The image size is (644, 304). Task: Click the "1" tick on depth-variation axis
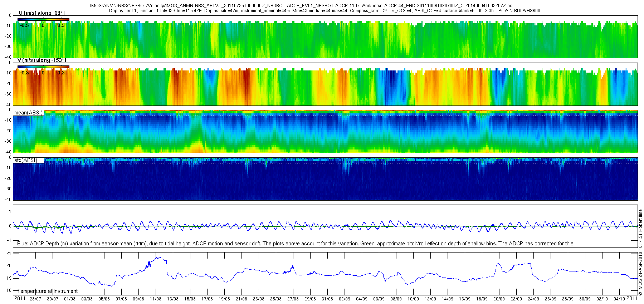(10, 212)
